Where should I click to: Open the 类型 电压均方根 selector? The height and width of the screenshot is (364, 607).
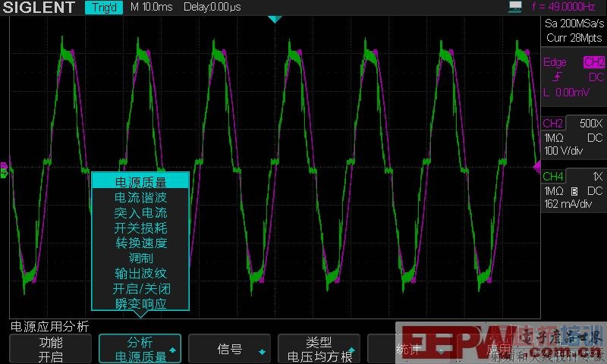(x=319, y=349)
